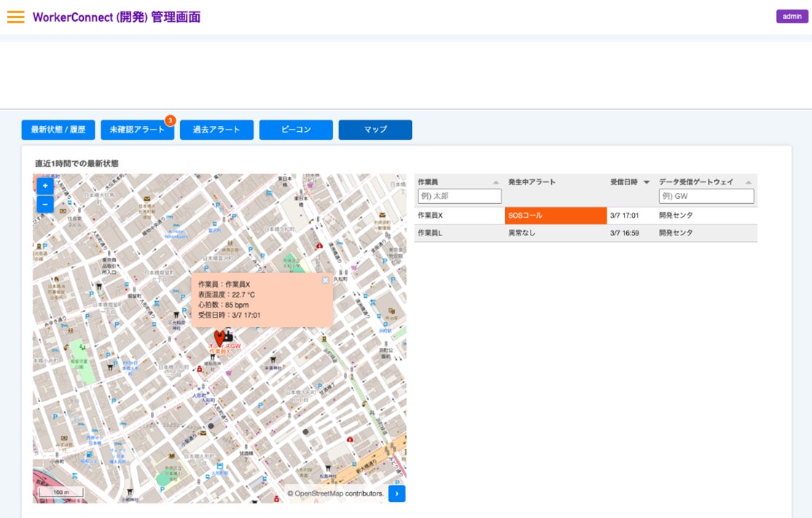Click the 表面温度：22.7 °C line in popup
The height and width of the screenshot is (518, 812).
point(227,295)
